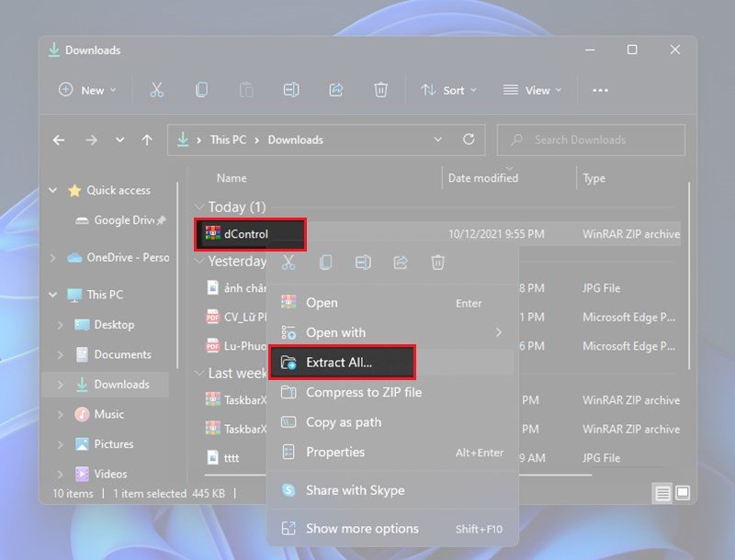Switch to details view layout

pos(661,493)
